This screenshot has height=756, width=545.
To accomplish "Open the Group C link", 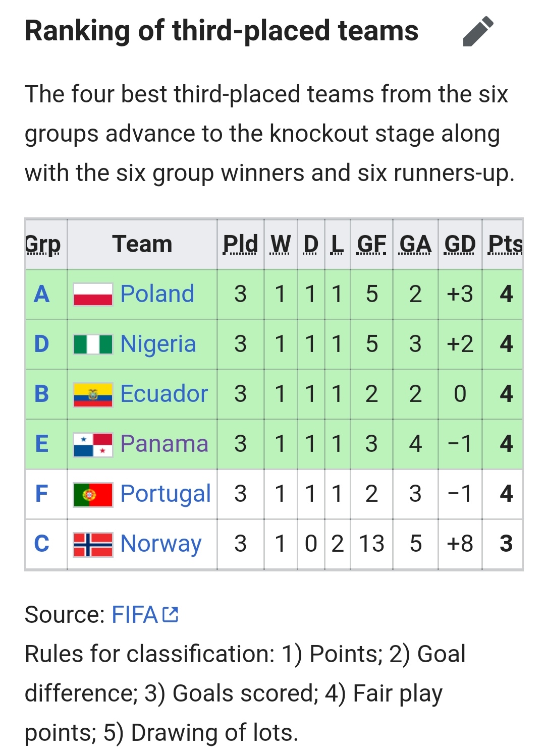I will tap(42, 544).
